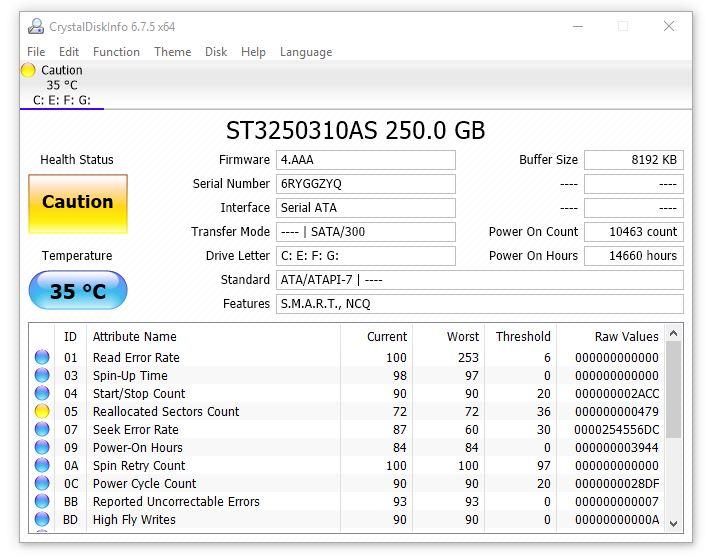Image resolution: width=712 pixels, height=560 pixels.
Task: Click the blue status orb for Power Cycle Count
Action: tap(42, 483)
